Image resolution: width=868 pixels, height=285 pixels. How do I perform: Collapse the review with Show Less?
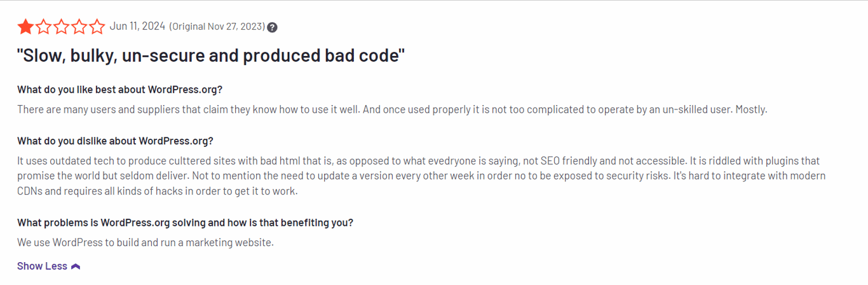tap(49, 266)
